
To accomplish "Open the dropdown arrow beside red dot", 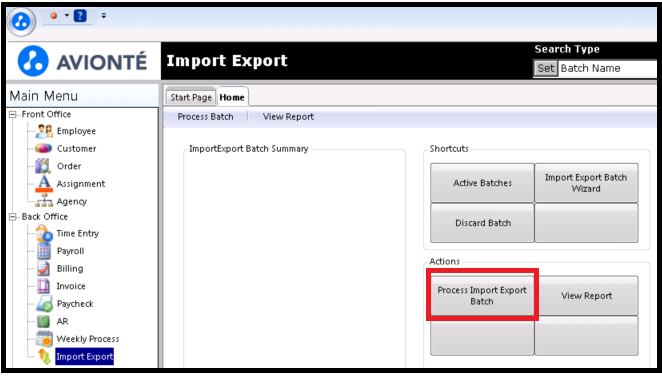I will [66, 16].
